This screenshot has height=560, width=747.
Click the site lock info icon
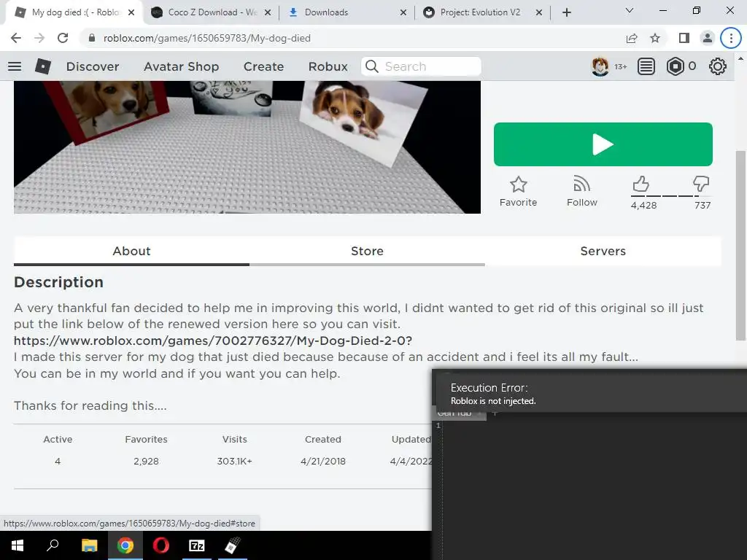[92, 38]
